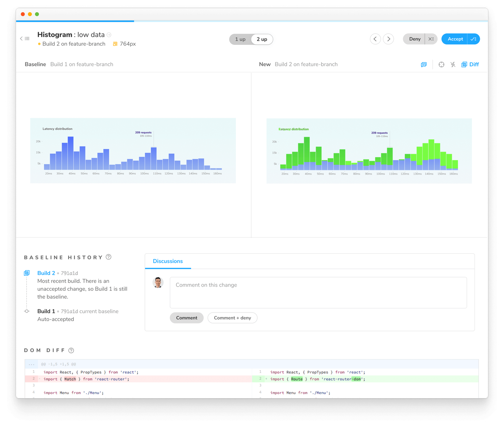The height and width of the screenshot is (426, 504).
Task: Go to the previous snapshot
Action: point(375,39)
